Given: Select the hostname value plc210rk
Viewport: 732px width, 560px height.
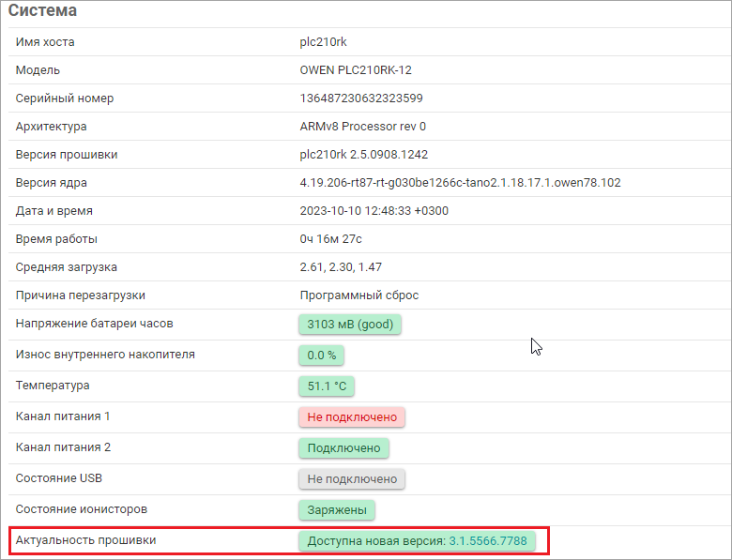Looking at the screenshot, I should point(324,42).
